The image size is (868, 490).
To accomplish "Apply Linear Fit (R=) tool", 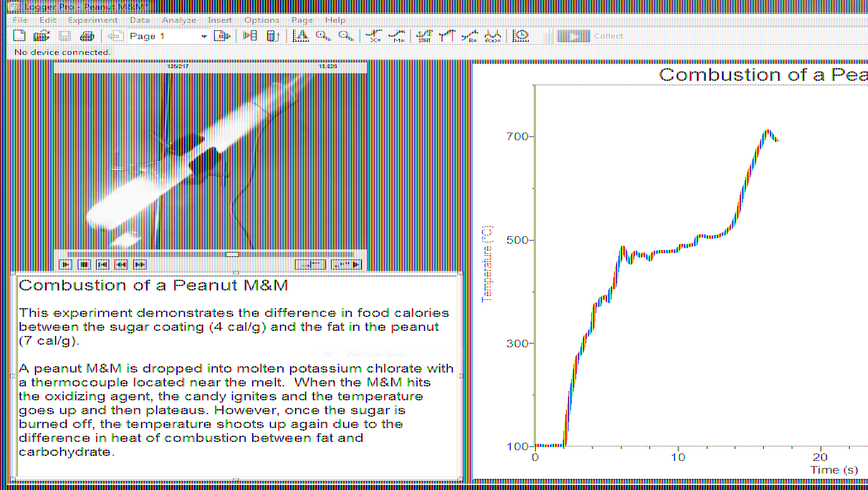I will point(469,36).
